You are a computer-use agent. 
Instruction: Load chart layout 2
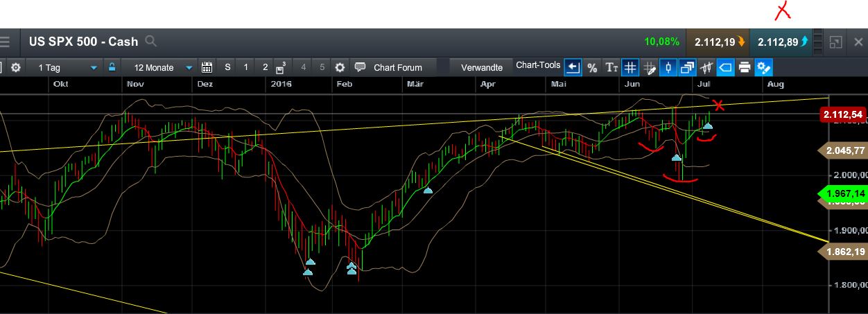264,67
